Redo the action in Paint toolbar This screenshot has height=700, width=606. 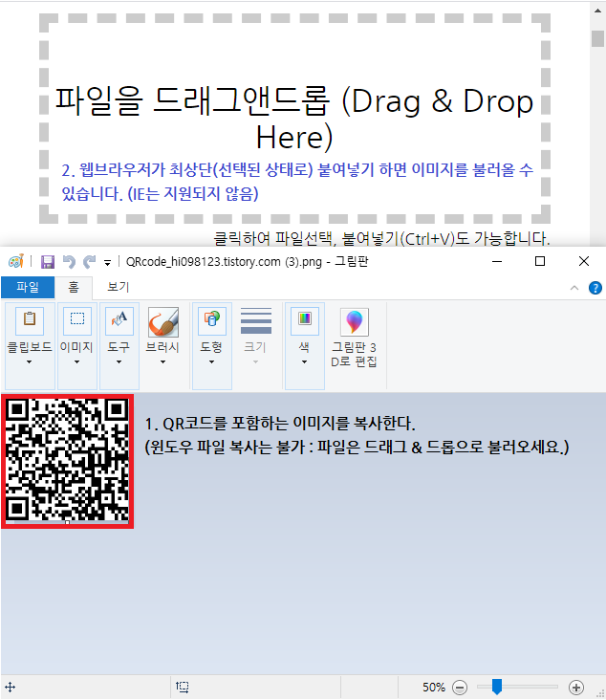pos(90,262)
